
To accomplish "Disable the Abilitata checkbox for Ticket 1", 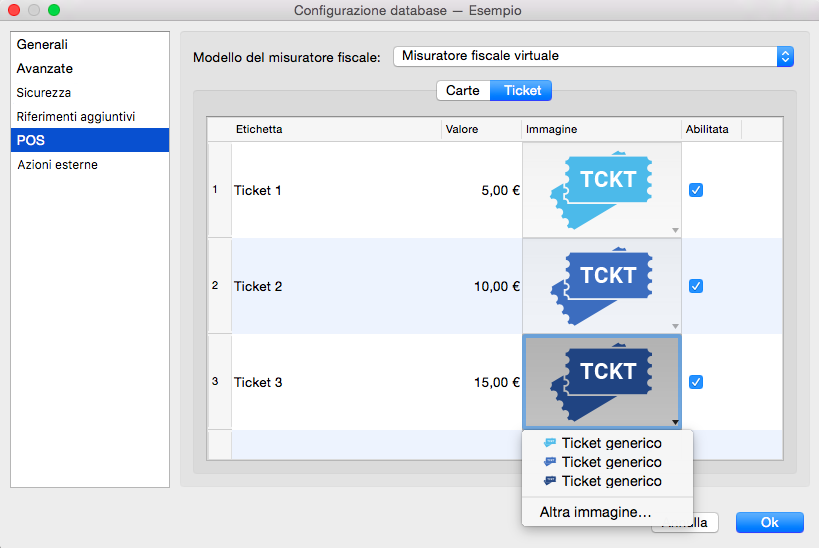I will coord(696,190).
